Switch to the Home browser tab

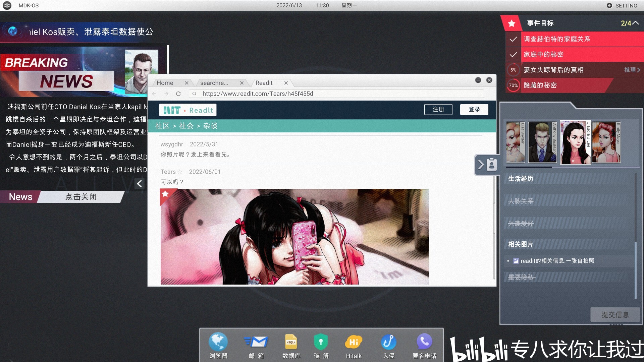tap(165, 83)
